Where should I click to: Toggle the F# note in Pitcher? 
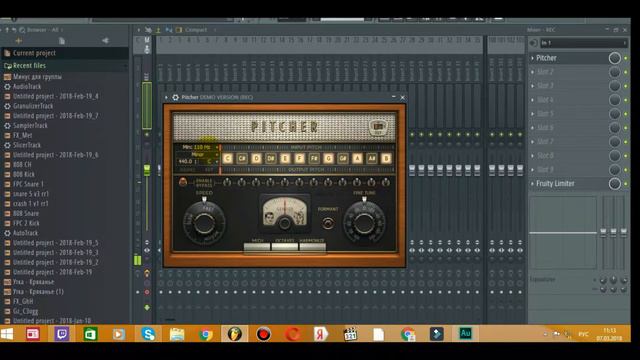tap(314, 158)
